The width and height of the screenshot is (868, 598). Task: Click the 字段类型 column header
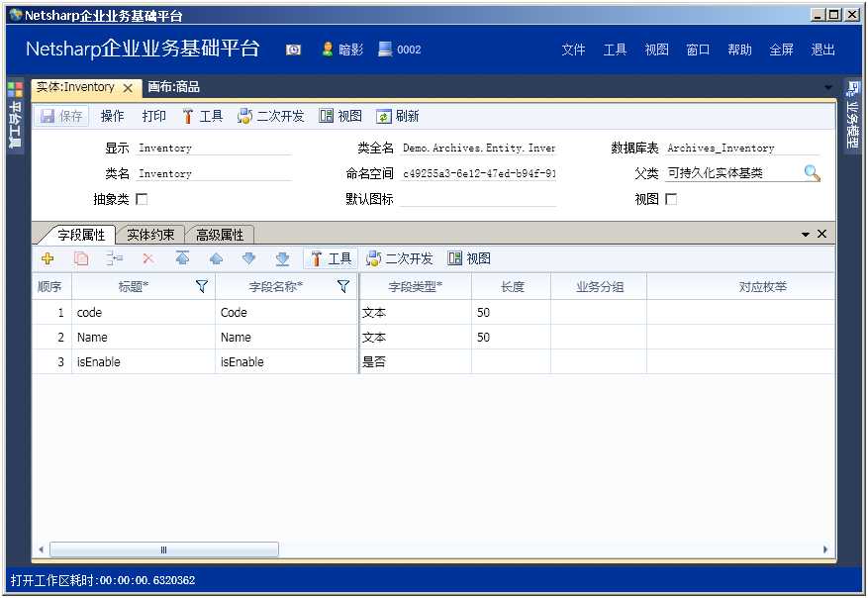coord(415,287)
